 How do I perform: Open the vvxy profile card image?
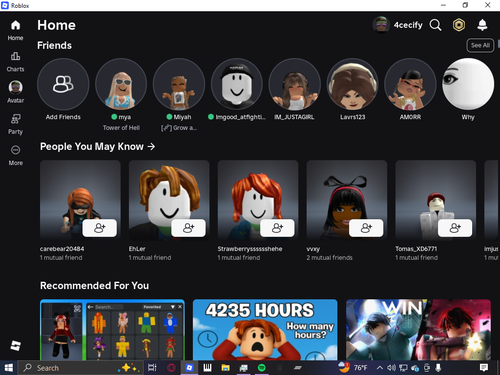[347, 200]
